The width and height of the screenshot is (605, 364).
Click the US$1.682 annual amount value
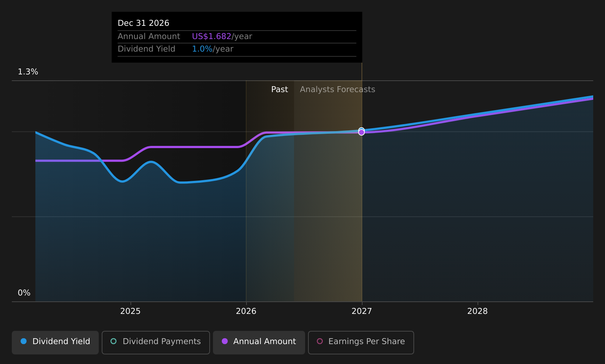212,36
